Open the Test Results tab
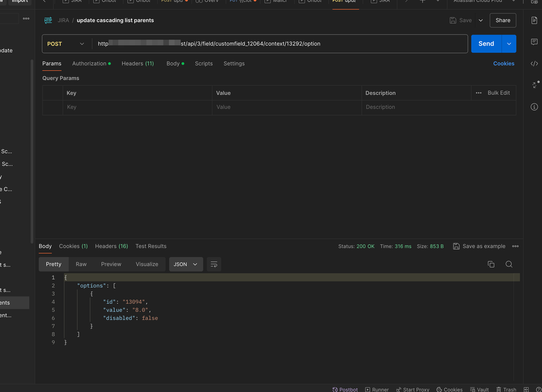Image resolution: width=542 pixels, height=392 pixels. (151, 246)
